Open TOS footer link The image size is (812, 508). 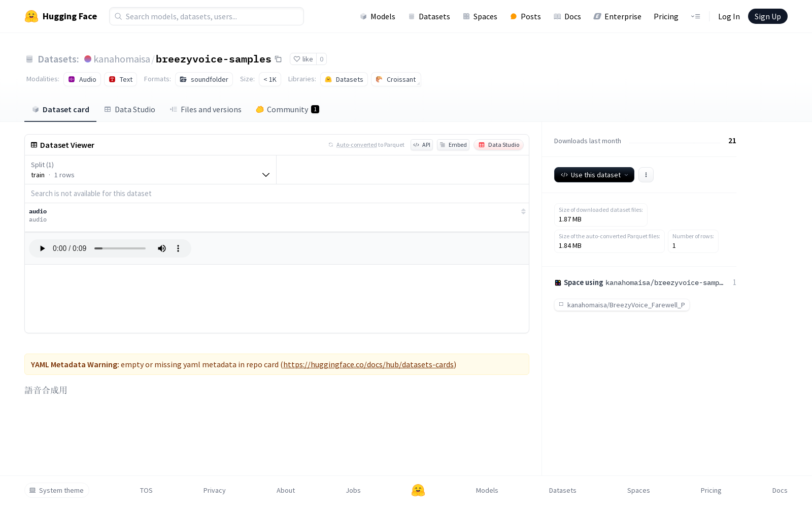point(146,490)
